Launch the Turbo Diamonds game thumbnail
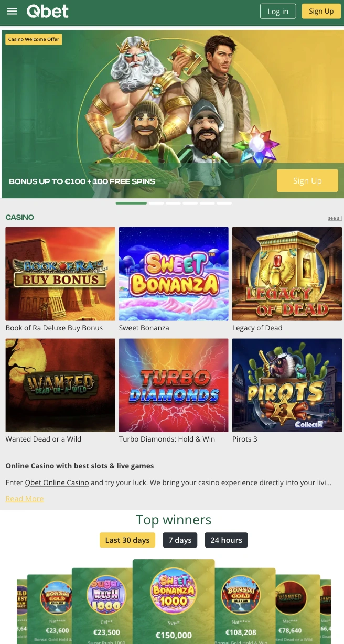This screenshot has width=344, height=644. point(174,385)
